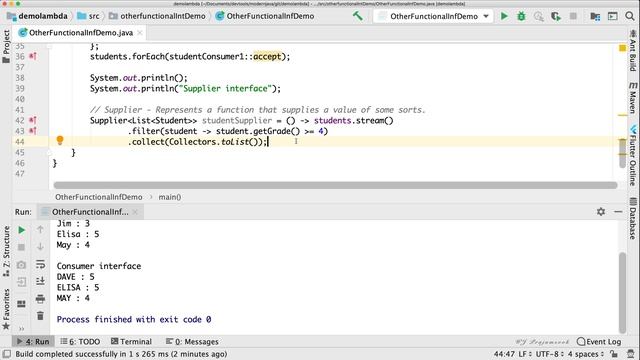Click the Run console vertical scrollbar
This screenshot has height=360, width=640.
622,292
